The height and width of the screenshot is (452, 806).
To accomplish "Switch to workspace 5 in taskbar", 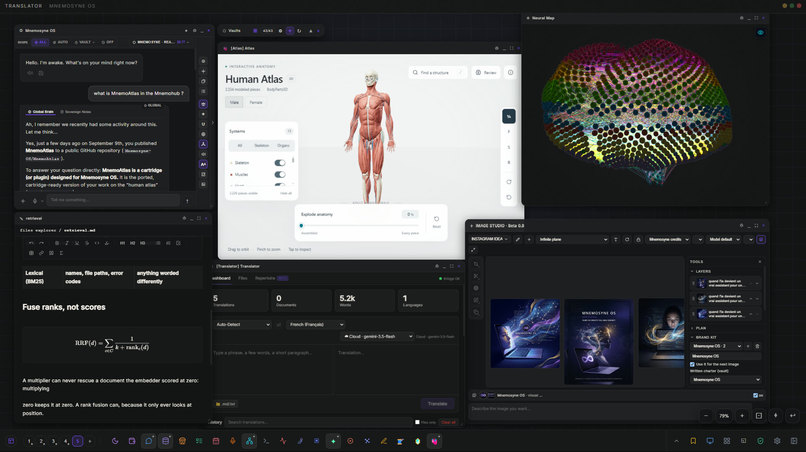I will (78, 441).
